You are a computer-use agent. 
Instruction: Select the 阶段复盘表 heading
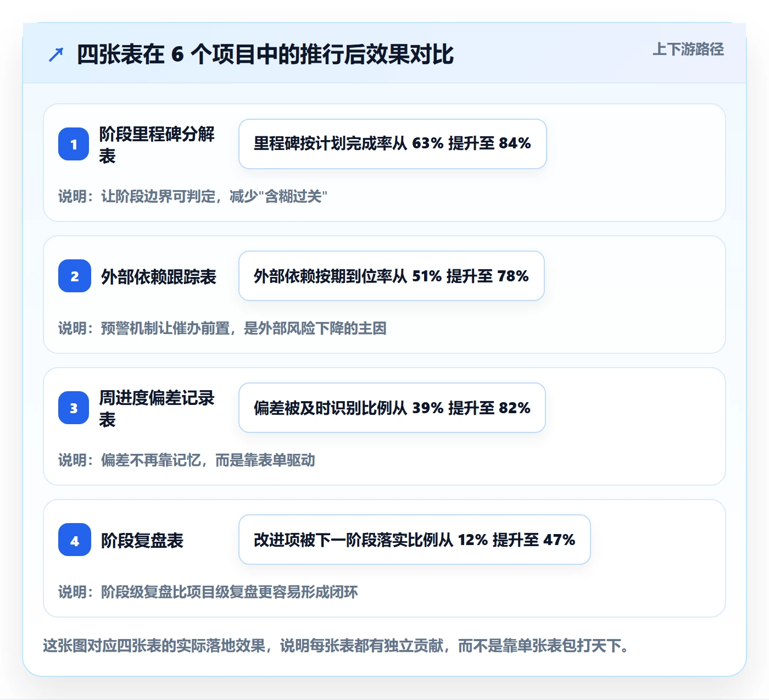pos(142,540)
